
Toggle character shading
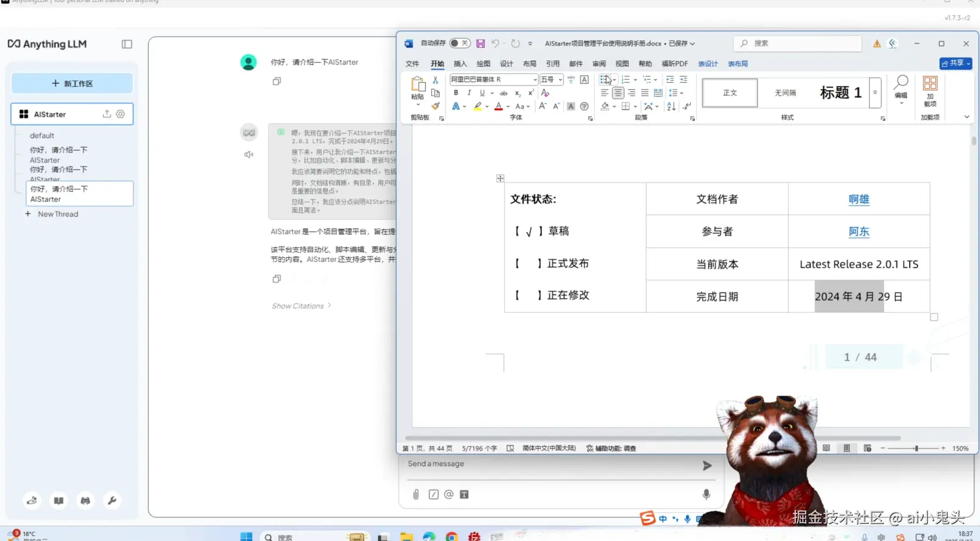coord(571,106)
